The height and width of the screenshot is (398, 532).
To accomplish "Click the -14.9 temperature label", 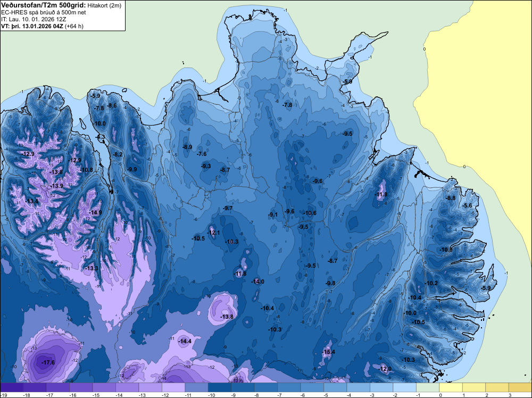I will coord(95,212).
